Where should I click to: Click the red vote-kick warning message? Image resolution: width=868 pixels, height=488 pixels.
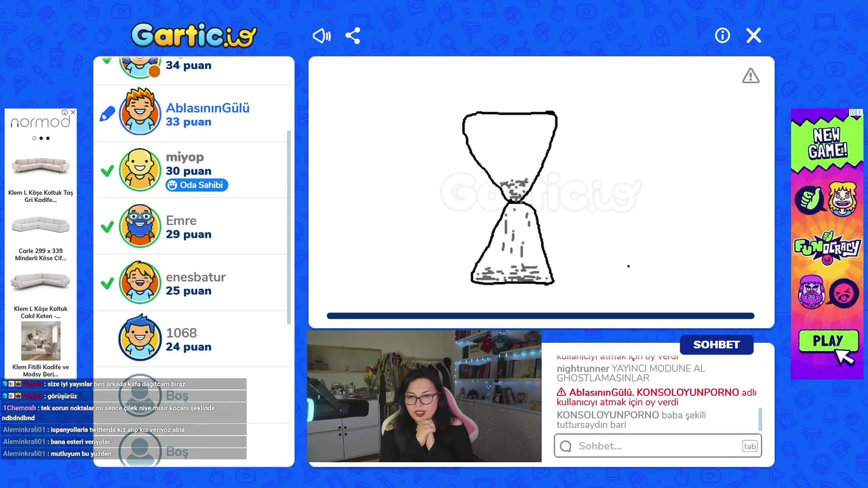pos(656,397)
